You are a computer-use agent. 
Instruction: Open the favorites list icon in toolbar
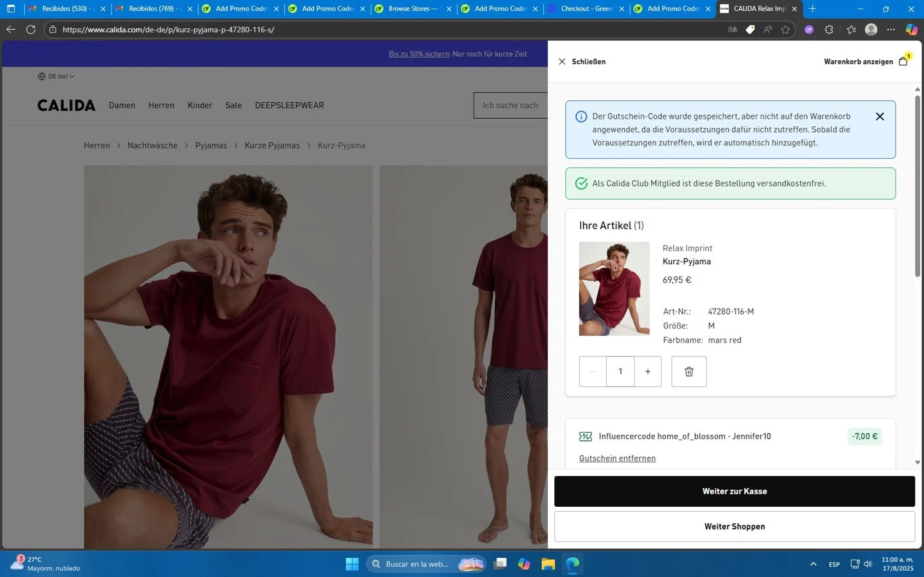point(851,29)
